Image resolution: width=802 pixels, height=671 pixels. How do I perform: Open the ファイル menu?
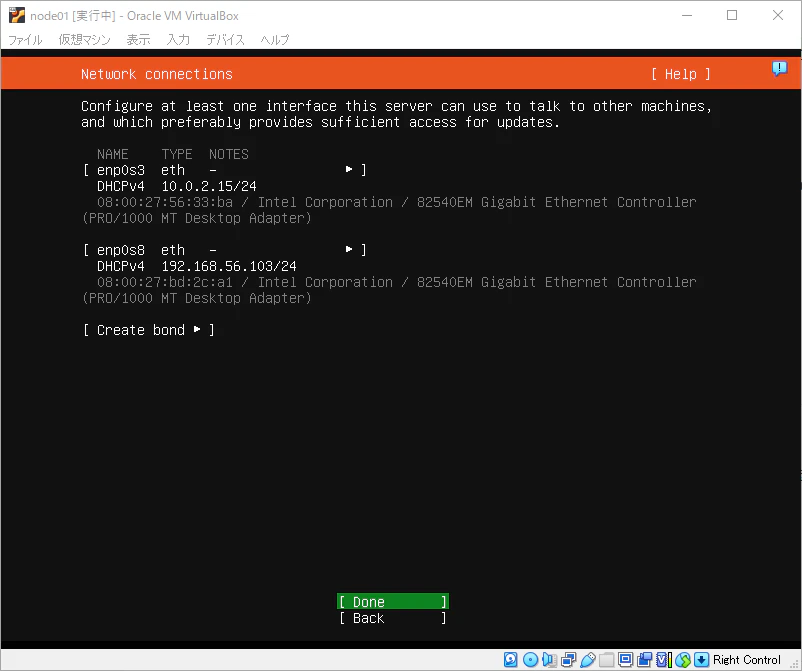point(25,40)
